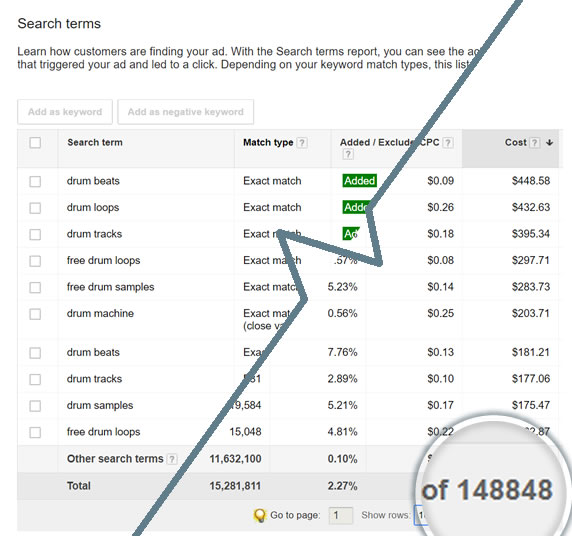Sort by the Search term column header
This screenshot has width=572, height=536.
(95, 142)
